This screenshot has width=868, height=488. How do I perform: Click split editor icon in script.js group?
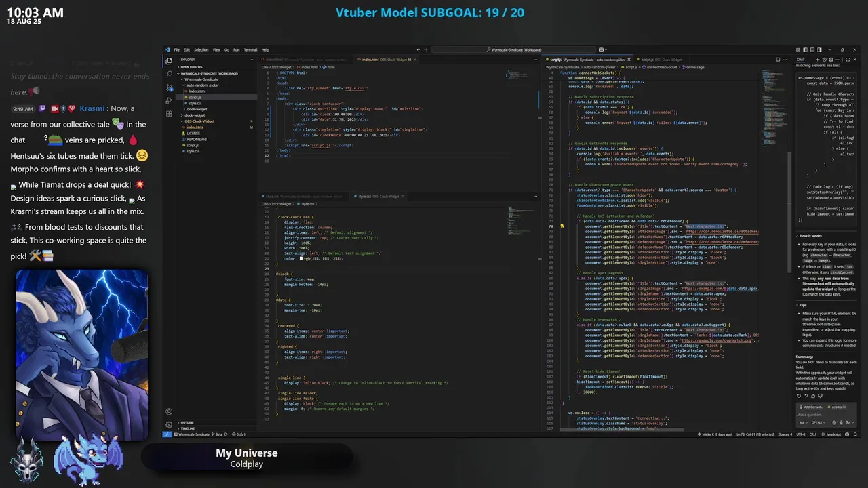click(x=778, y=60)
